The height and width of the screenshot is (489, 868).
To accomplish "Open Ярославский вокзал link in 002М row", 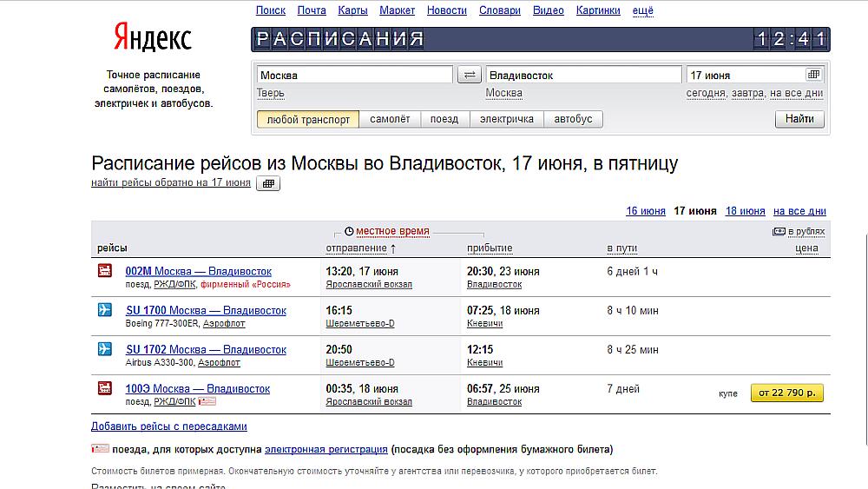I will tap(369, 285).
